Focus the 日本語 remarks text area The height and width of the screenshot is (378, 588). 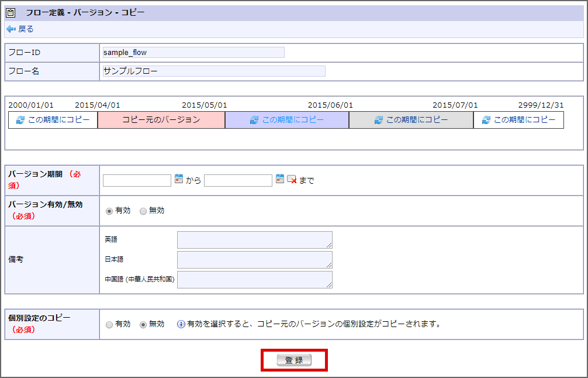click(255, 260)
